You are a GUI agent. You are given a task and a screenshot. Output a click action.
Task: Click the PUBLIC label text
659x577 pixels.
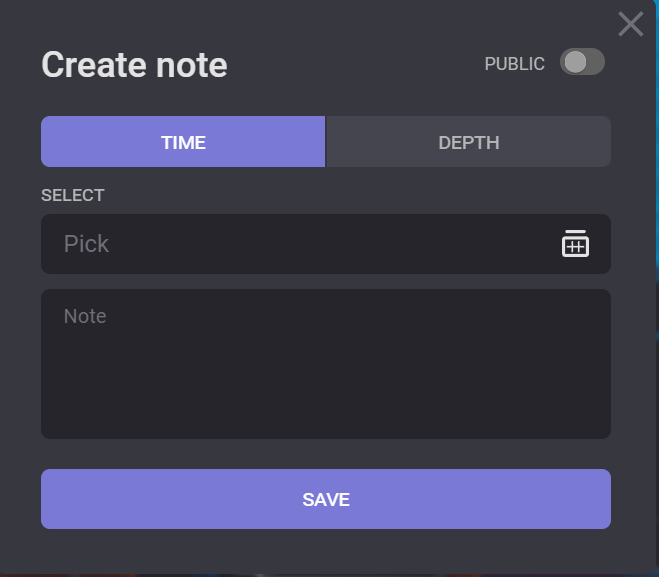pos(514,64)
